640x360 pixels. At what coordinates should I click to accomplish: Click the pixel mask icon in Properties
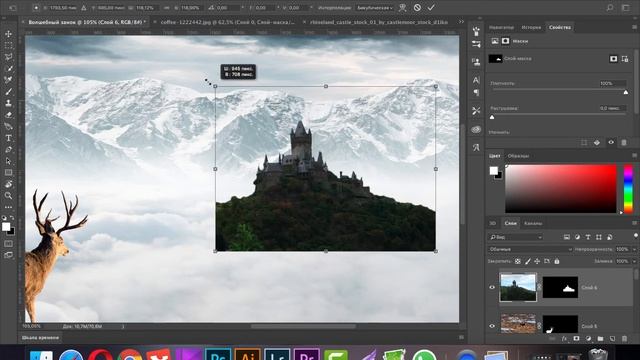[x=613, y=59]
